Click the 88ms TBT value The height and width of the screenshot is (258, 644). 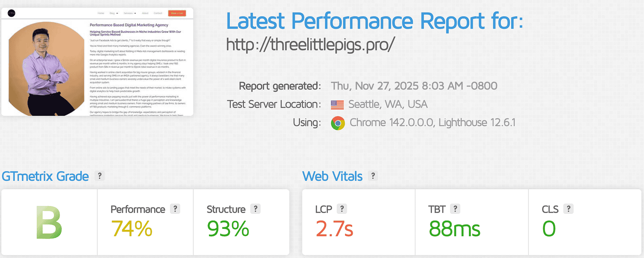click(x=454, y=229)
